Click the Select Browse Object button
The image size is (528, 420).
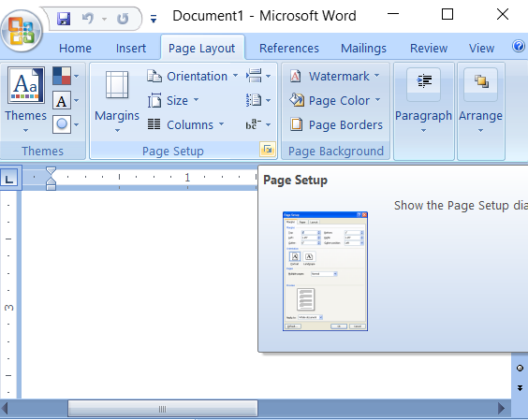(x=520, y=368)
